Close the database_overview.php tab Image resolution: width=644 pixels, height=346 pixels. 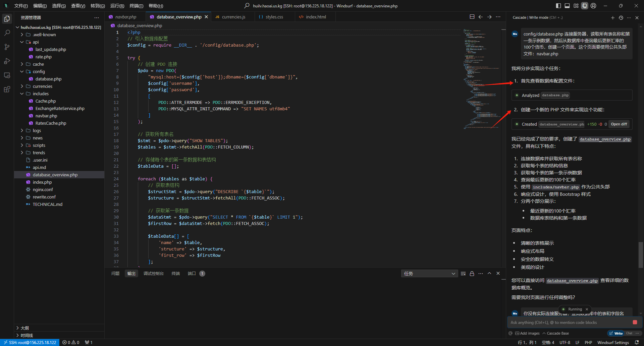click(x=206, y=17)
